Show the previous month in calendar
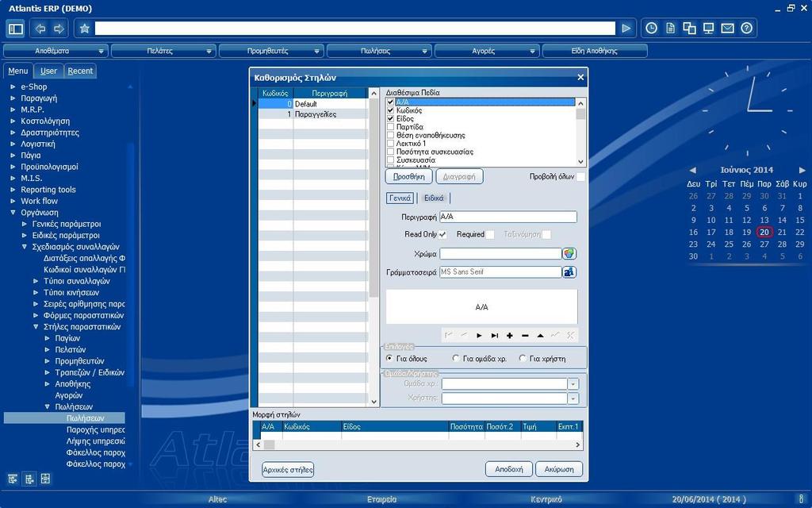The image size is (812, 508). 693,170
